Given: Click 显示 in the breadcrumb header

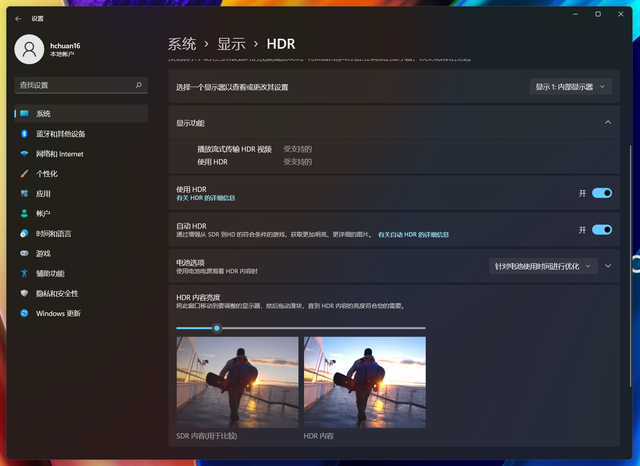Looking at the screenshot, I should [231, 44].
